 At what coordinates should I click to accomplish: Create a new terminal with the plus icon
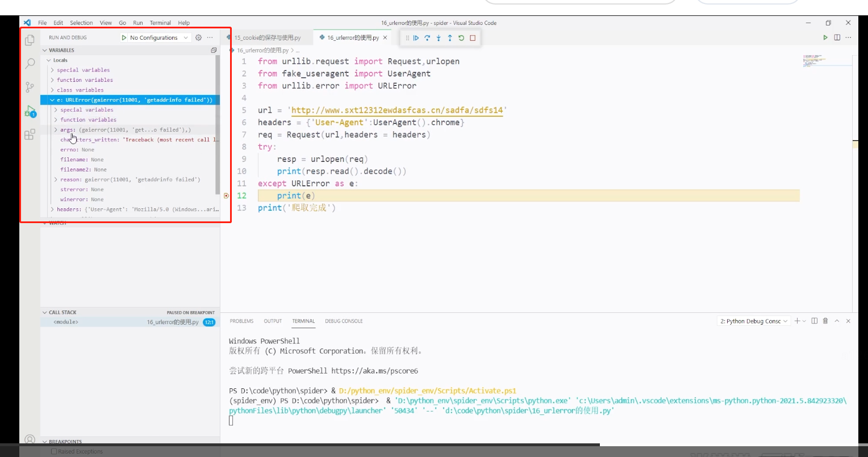pyautogui.click(x=797, y=321)
